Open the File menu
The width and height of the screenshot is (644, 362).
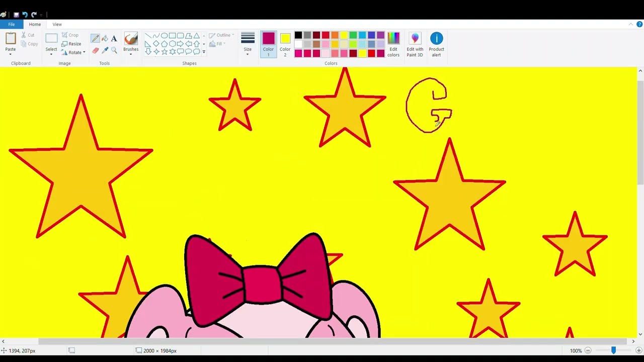pos(11,24)
